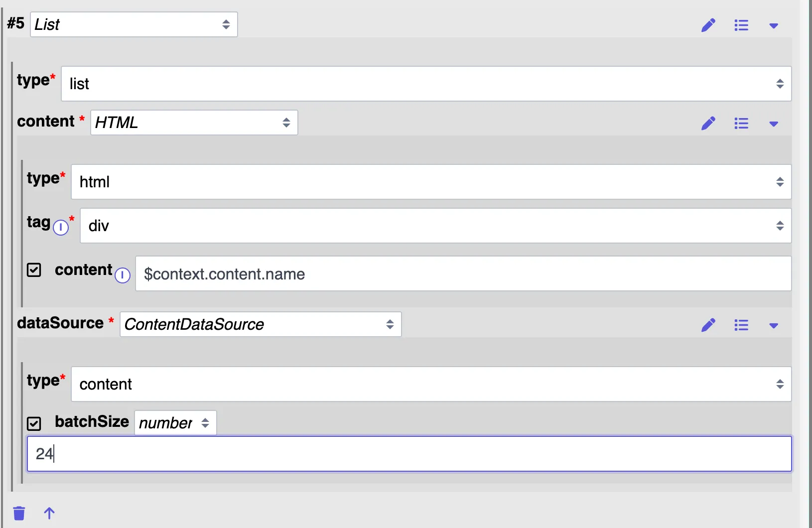
Task: Show info for the content field
Action: pyautogui.click(x=123, y=275)
